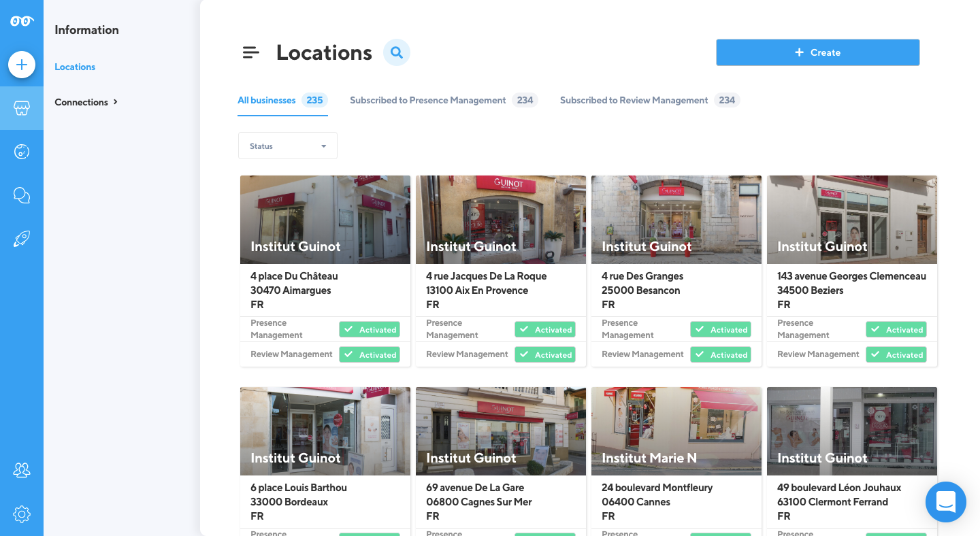Open the Institut Marie N Cannes photo

[x=676, y=431]
